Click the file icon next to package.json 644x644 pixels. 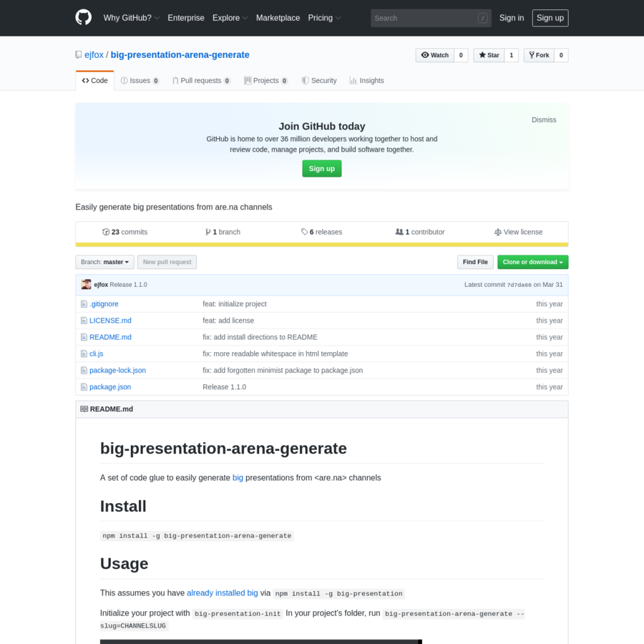84,387
